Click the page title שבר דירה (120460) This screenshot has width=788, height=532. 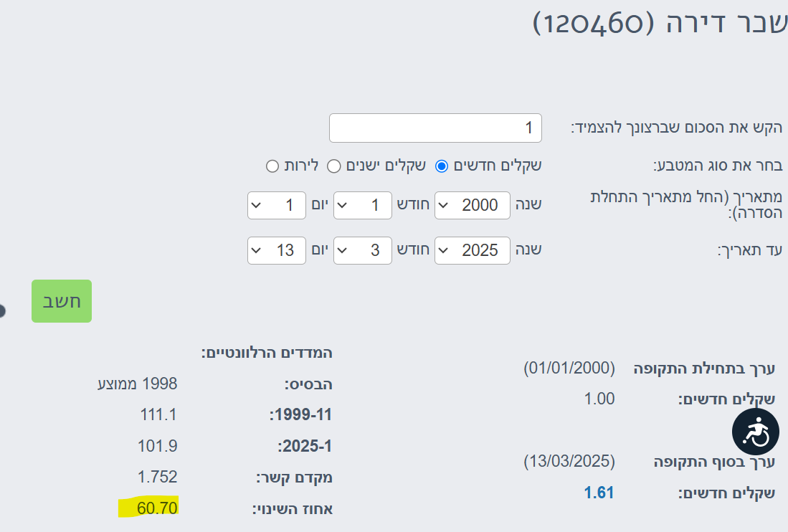point(660,23)
